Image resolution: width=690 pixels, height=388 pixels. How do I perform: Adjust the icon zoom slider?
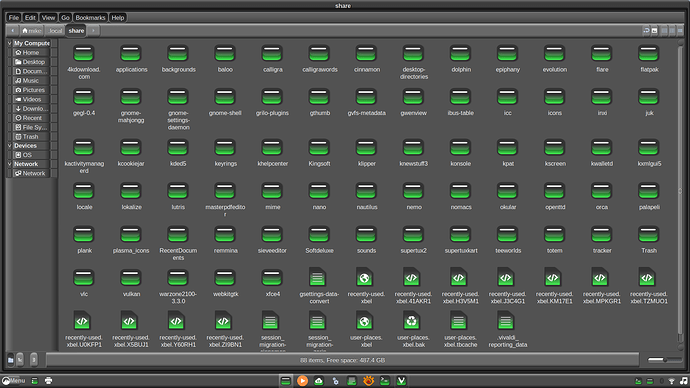tap(664, 360)
